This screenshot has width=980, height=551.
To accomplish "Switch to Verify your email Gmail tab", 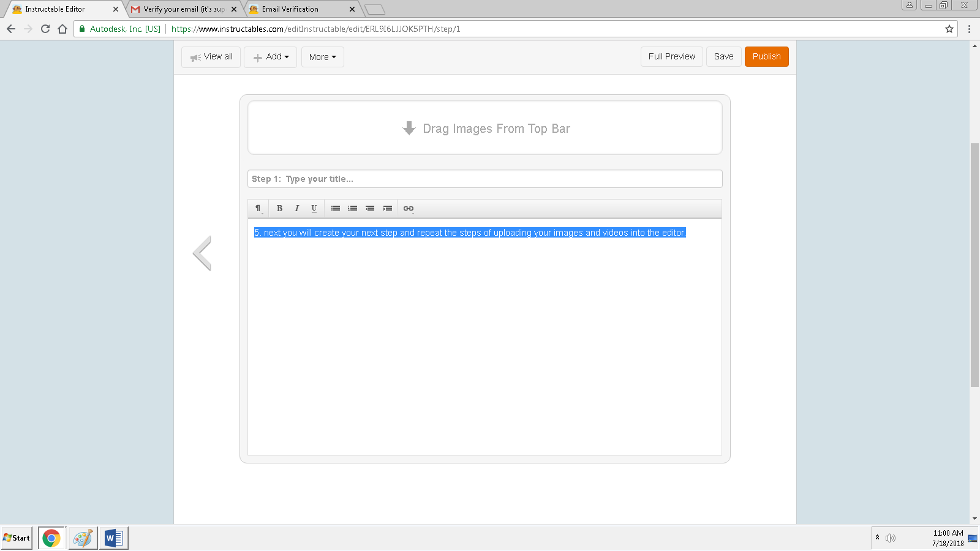I will pyautogui.click(x=184, y=9).
